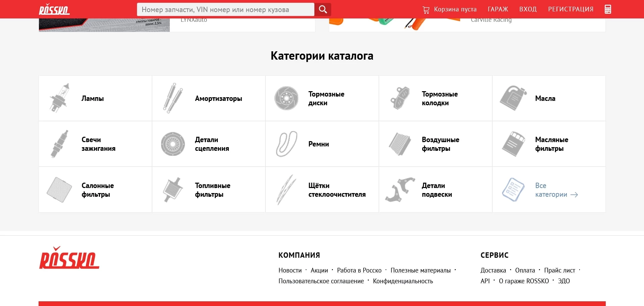Click the Ремни belt icon
Screen dimensions: 644x306
286,144
